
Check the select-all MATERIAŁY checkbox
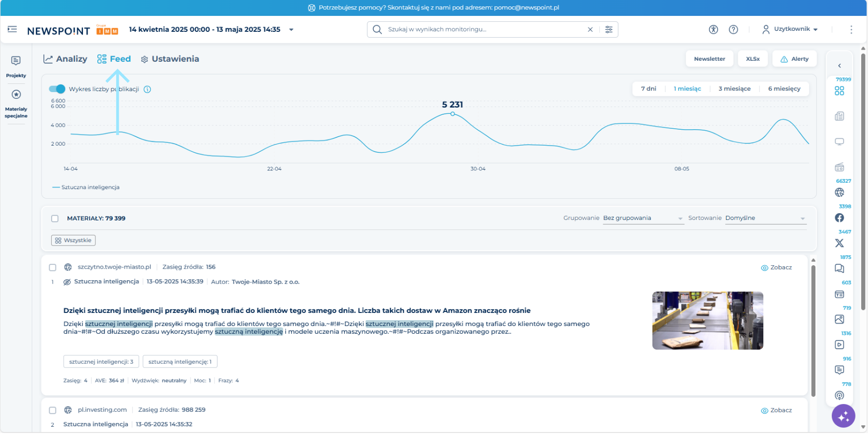55,218
